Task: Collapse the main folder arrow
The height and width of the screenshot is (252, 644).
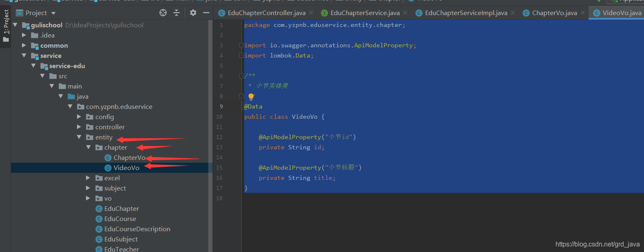Action: point(52,86)
